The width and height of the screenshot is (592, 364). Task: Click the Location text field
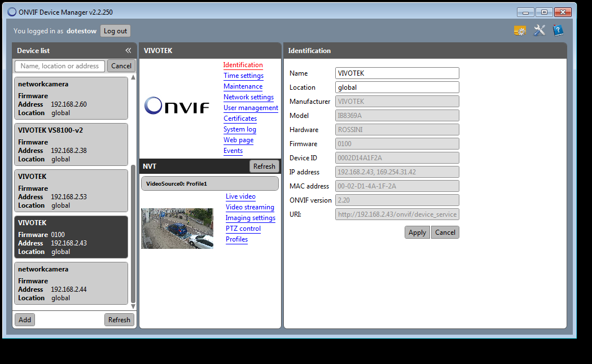click(x=397, y=87)
